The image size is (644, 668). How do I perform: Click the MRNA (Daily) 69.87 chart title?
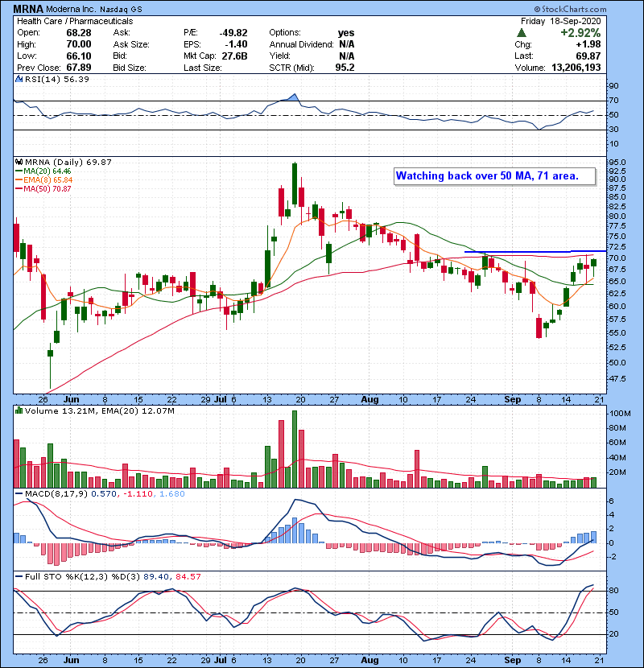click(x=68, y=163)
